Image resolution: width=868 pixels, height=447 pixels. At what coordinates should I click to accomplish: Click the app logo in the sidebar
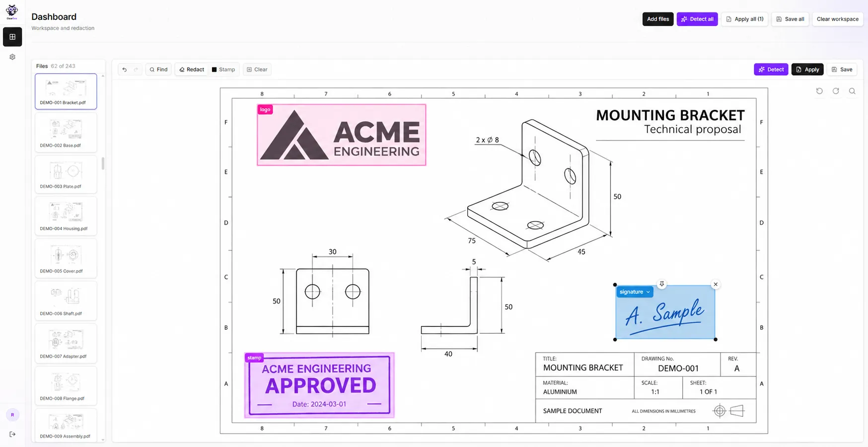pos(12,11)
